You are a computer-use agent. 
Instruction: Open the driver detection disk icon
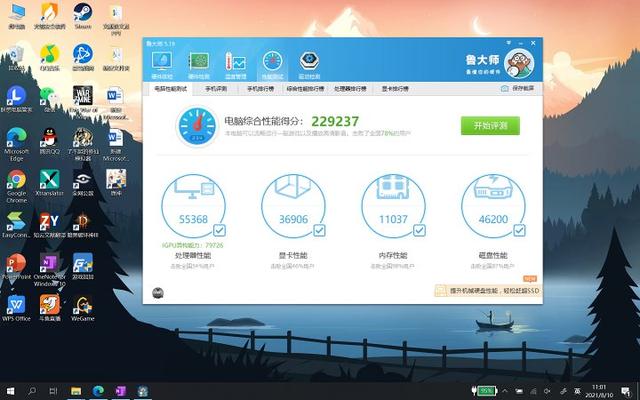pos(309,64)
